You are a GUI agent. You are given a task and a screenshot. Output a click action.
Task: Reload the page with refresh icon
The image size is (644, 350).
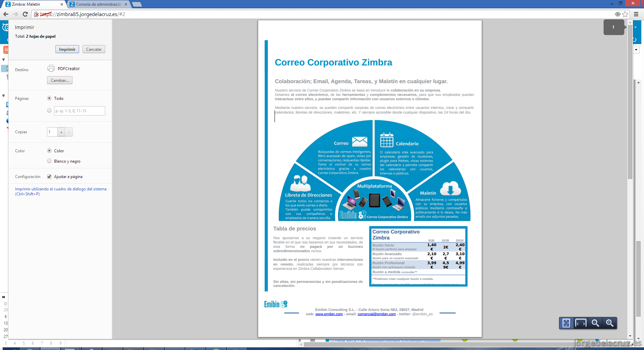[25, 14]
